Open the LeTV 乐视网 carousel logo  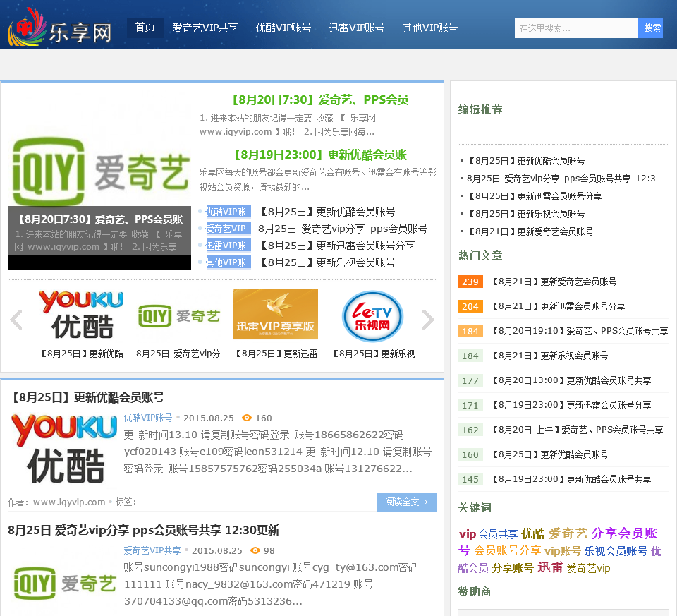pyautogui.click(x=372, y=316)
